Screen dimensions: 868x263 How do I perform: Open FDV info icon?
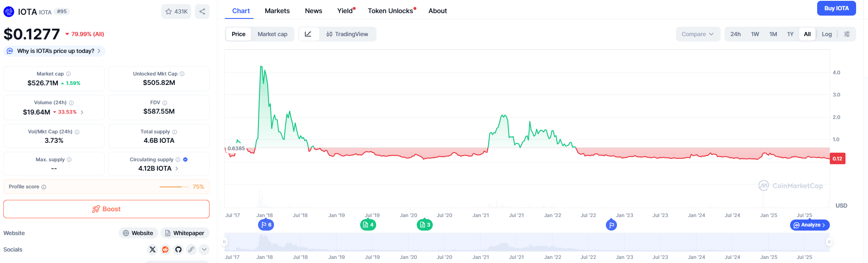pyautogui.click(x=165, y=103)
